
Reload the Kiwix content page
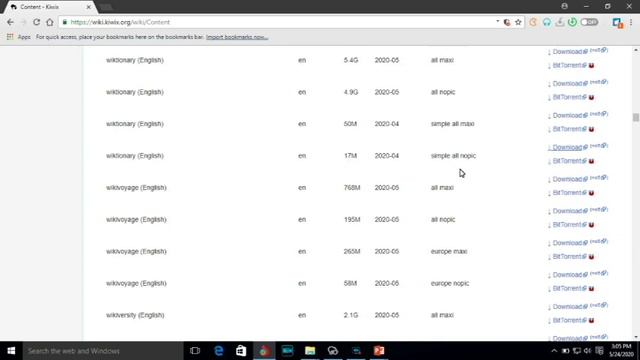pyautogui.click(x=36, y=22)
